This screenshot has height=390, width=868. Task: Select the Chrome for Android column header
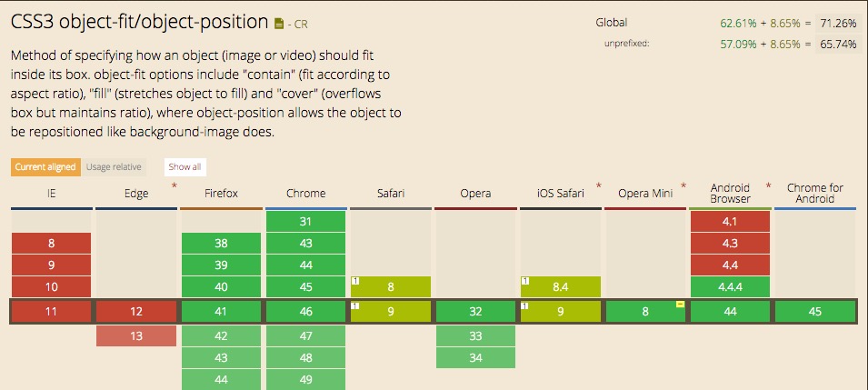pos(815,194)
